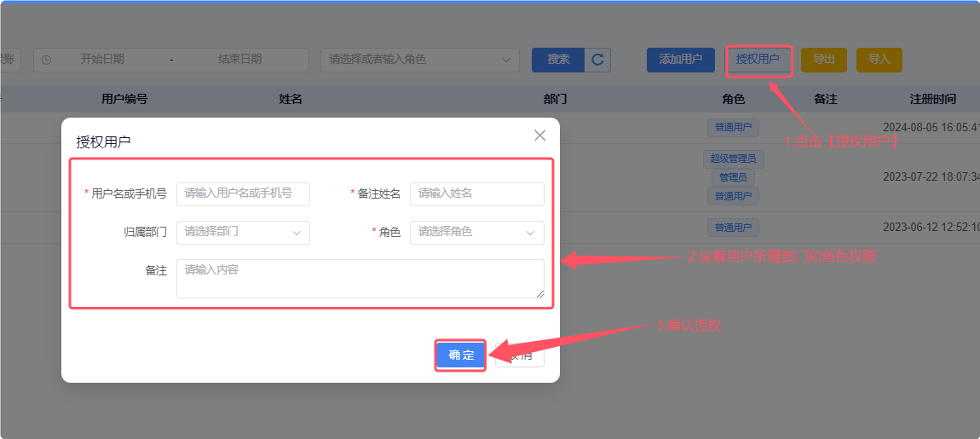This screenshot has width=980, height=439.
Task: Click the 搜索 button
Action: pos(558,60)
